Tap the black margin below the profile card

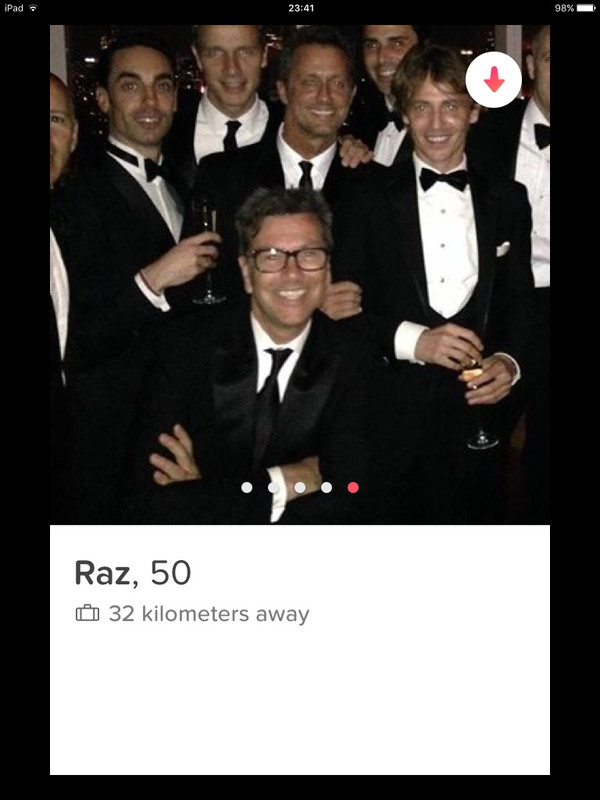pos(300,787)
